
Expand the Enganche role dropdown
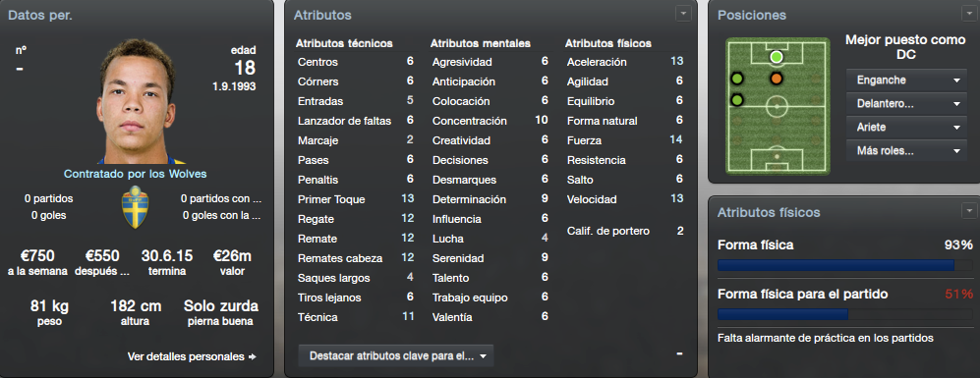[x=905, y=81]
